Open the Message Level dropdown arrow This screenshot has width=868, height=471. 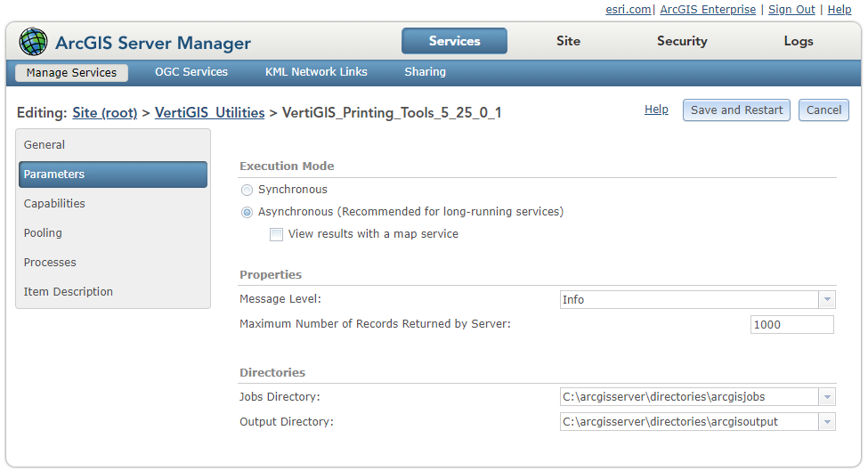pyautogui.click(x=827, y=299)
